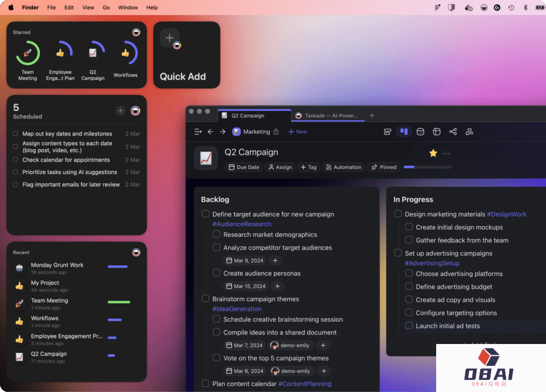Go forward with the right arrow
This screenshot has height=392, width=546.
(222, 132)
